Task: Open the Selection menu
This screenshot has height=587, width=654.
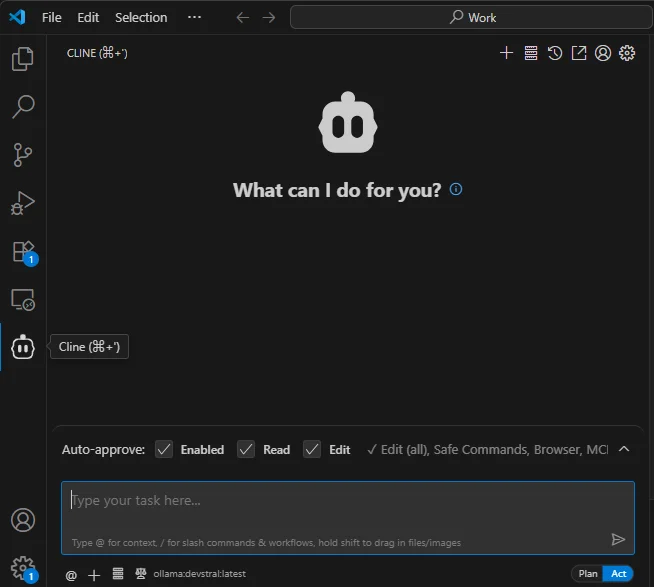Action: pos(141,18)
